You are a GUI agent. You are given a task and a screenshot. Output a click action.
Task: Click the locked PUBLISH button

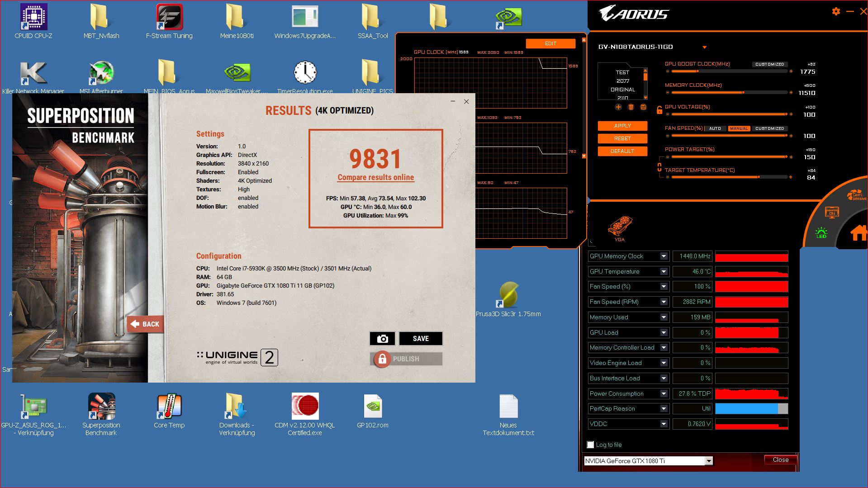click(406, 359)
